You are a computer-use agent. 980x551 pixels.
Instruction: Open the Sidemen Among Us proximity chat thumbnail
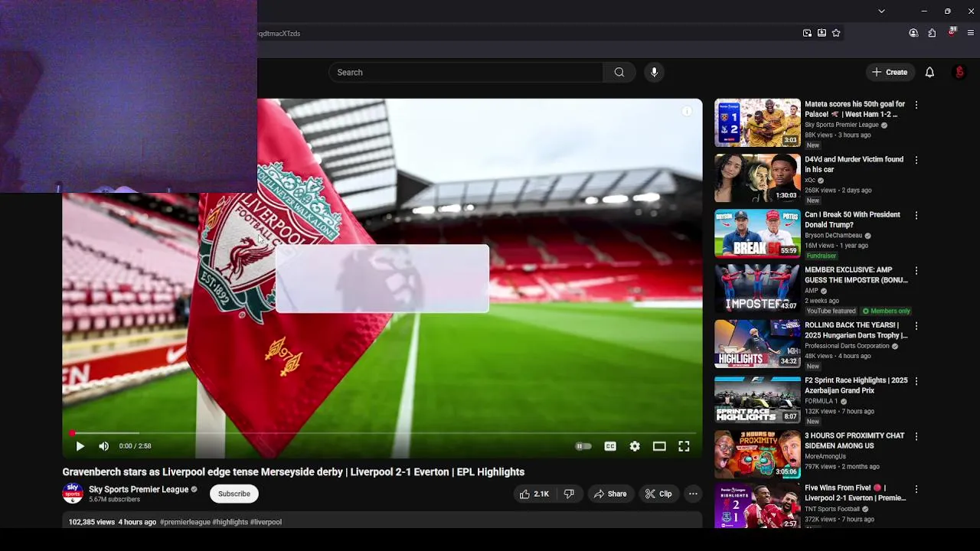(757, 454)
